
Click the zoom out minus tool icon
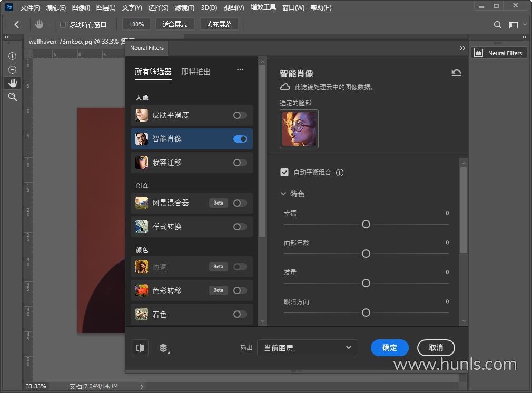13,70
